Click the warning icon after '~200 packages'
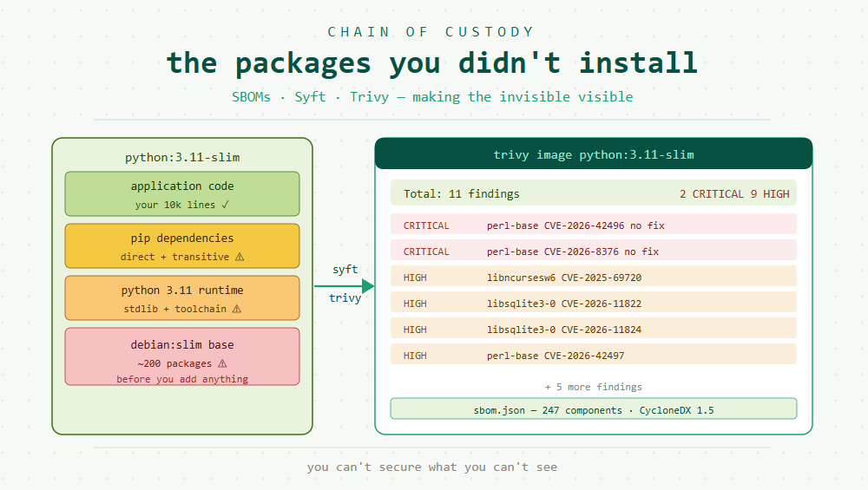Image resolution: width=868 pixels, height=490 pixels. (x=222, y=363)
